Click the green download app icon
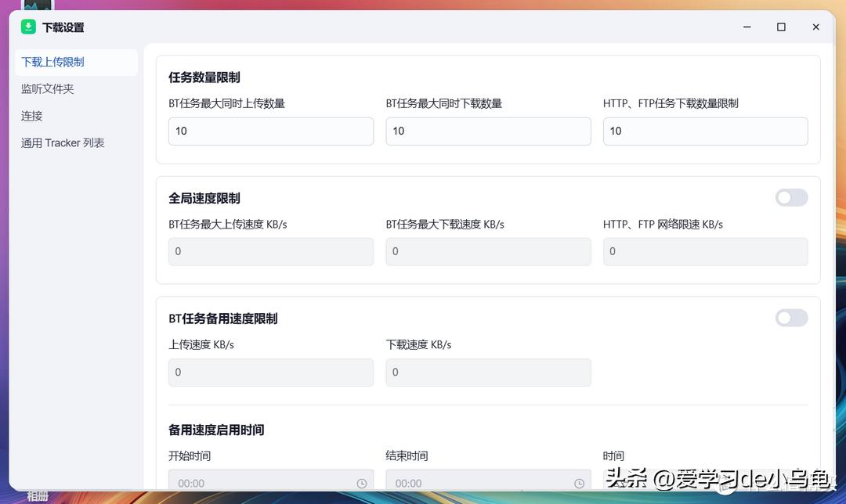 [28, 27]
